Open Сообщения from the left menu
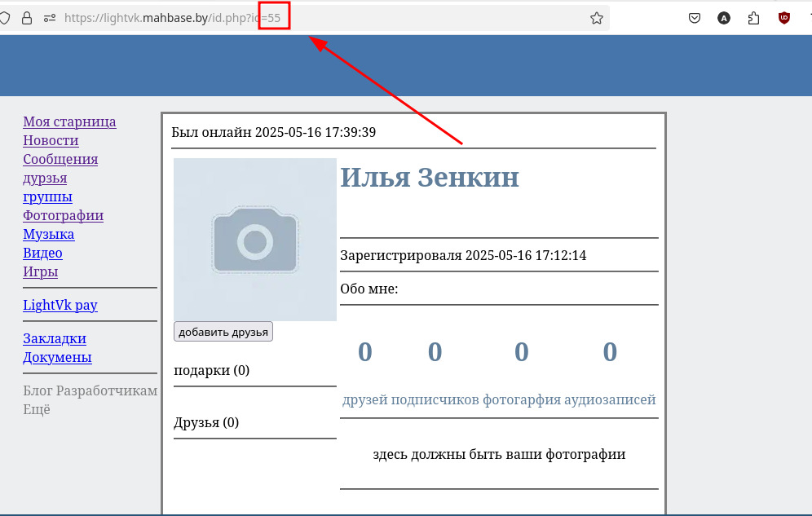Screen dimensions: 812x516 click(x=60, y=159)
